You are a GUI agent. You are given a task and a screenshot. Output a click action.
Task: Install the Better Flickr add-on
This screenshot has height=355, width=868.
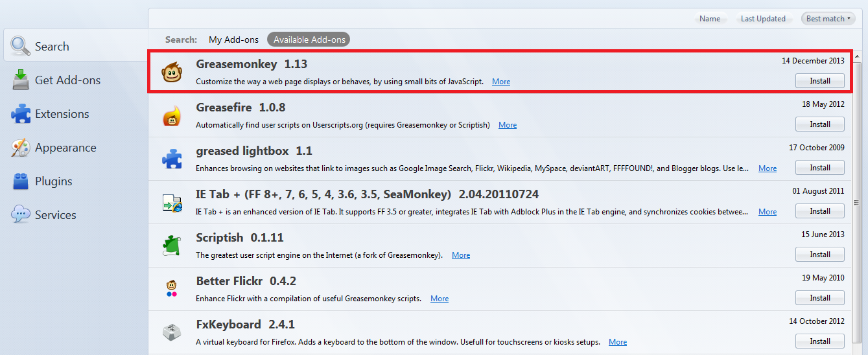click(x=820, y=298)
